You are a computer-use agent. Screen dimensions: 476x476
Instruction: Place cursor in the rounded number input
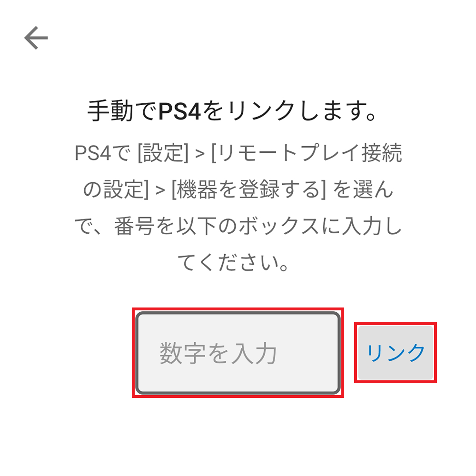pos(238,352)
